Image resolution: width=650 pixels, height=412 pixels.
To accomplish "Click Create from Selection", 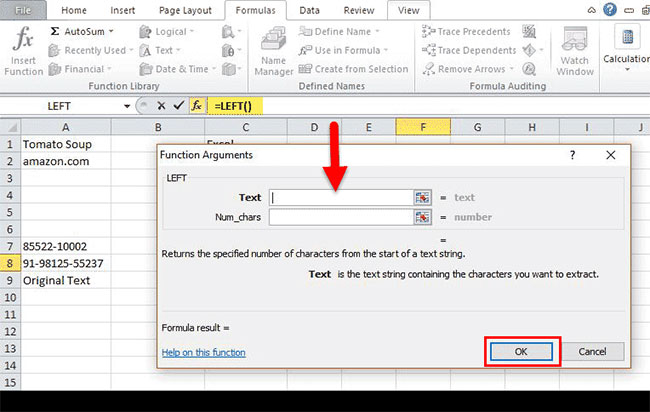I will click(x=353, y=69).
